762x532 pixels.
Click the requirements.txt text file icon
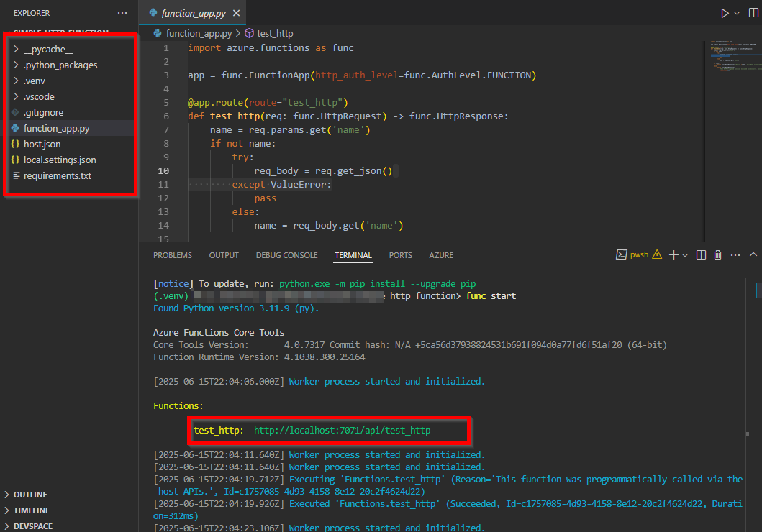[16, 175]
